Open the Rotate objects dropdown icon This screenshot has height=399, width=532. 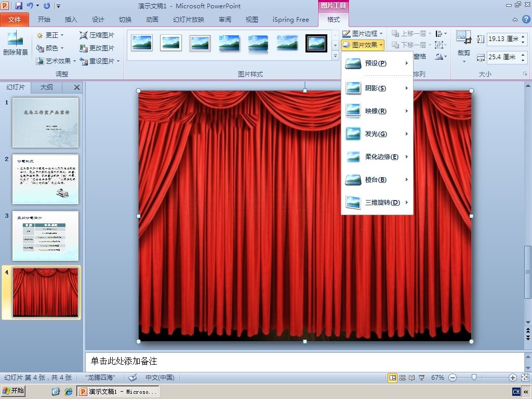[441, 57]
